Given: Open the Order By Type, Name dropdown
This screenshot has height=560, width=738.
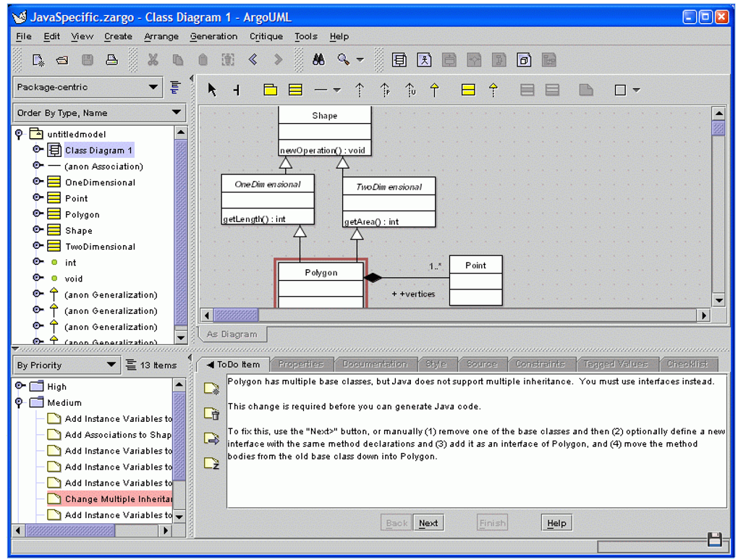Looking at the screenshot, I should click(99, 112).
